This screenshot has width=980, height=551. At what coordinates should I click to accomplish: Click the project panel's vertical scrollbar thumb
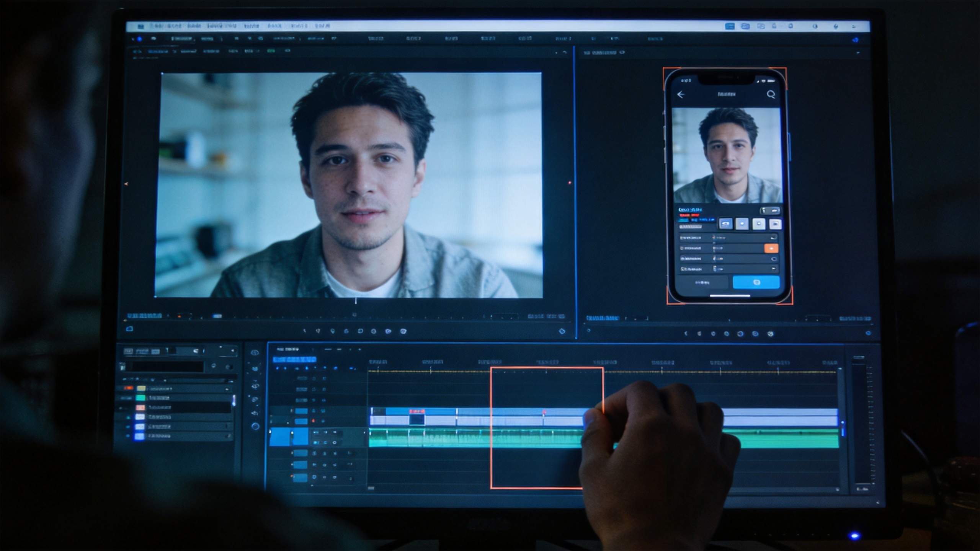234,400
